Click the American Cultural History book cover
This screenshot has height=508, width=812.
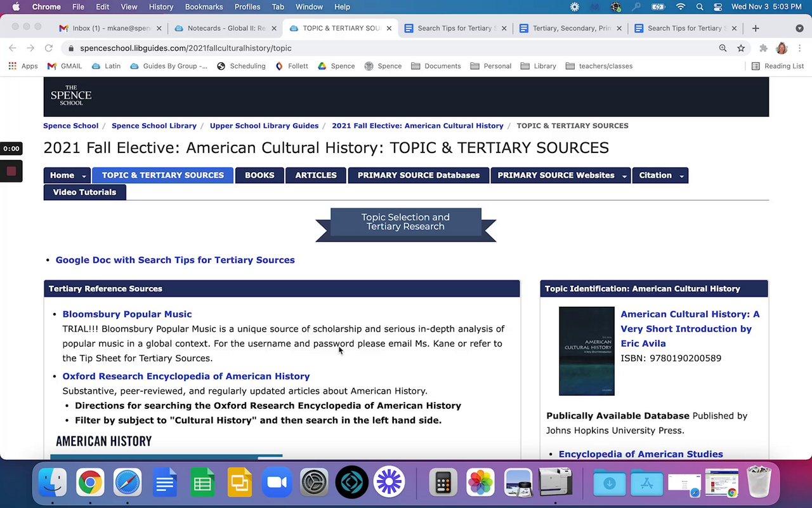click(x=587, y=351)
